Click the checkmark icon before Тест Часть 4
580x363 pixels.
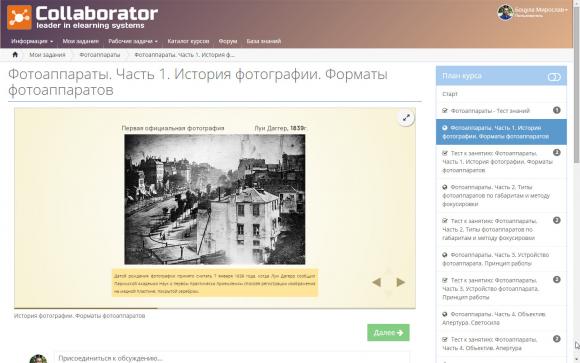pyautogui.click(x=445, y=339)
